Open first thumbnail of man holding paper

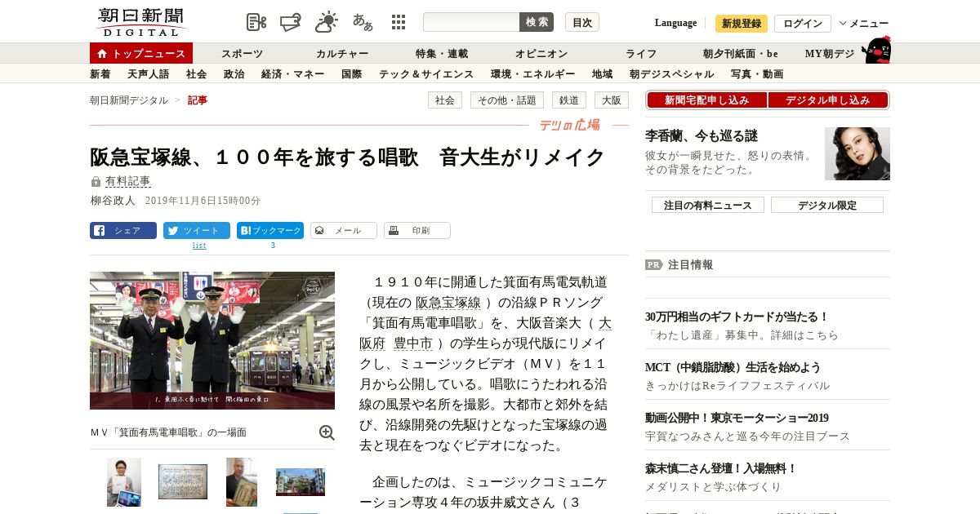click(124, 482)
